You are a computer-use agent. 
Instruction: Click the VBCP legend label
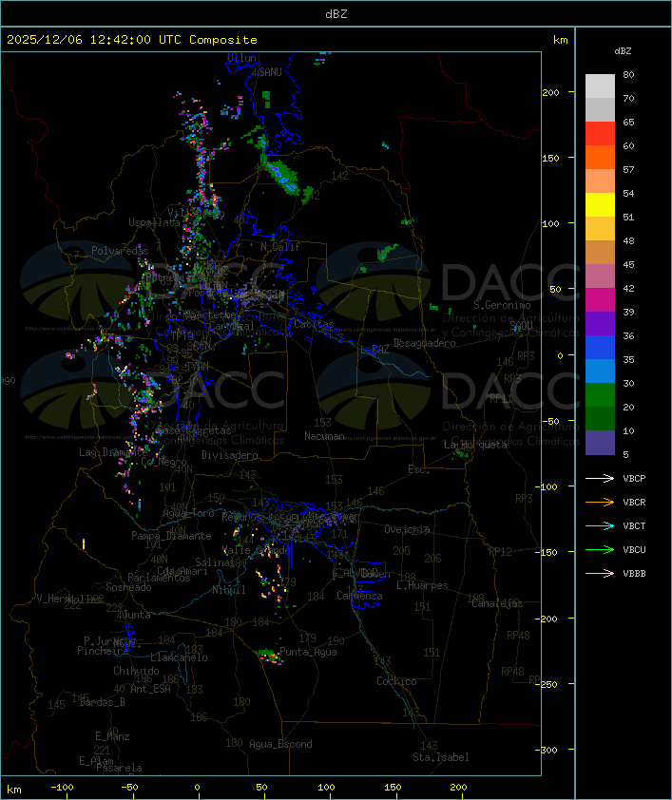tap(634, 479)
